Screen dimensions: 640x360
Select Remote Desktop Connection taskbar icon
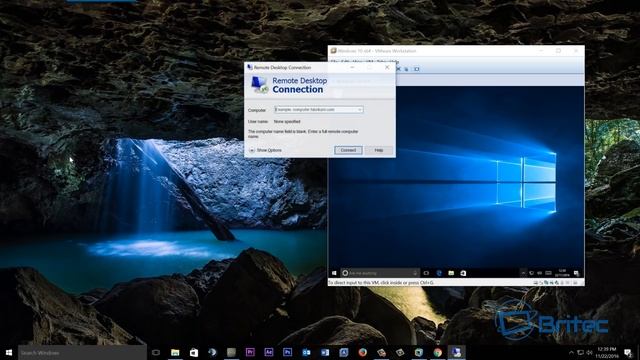(456, 352)
